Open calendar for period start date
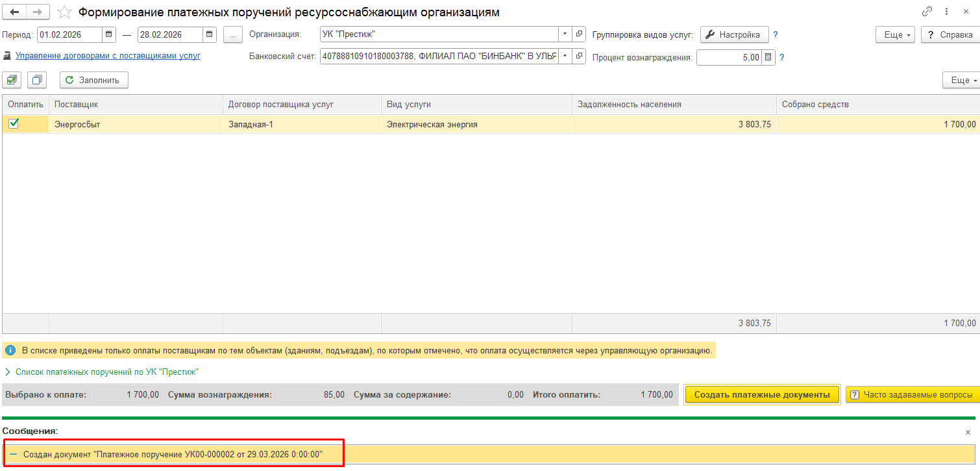 [x=109, y=34]
